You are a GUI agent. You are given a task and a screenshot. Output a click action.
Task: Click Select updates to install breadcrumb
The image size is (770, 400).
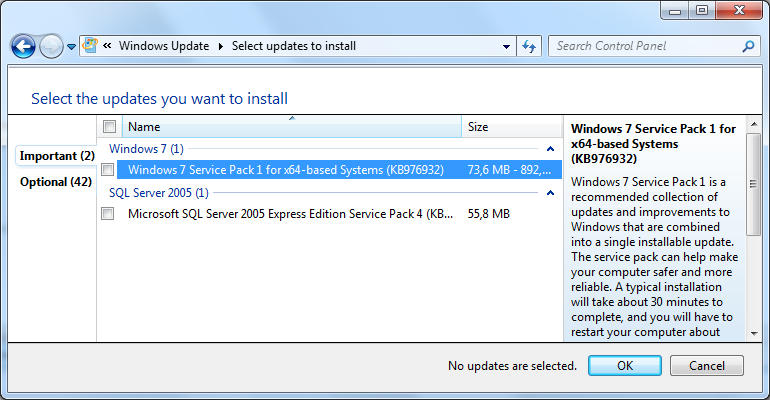(x=294, y=46)
